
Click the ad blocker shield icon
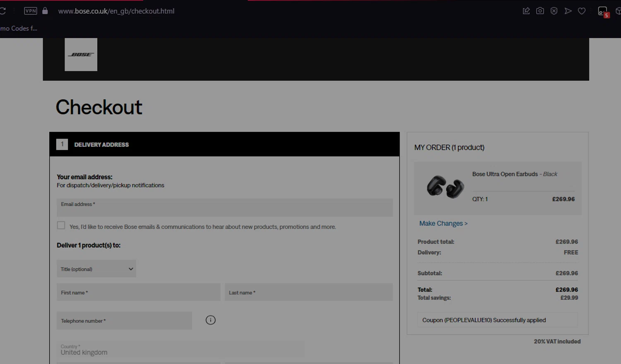coord(554,11)
